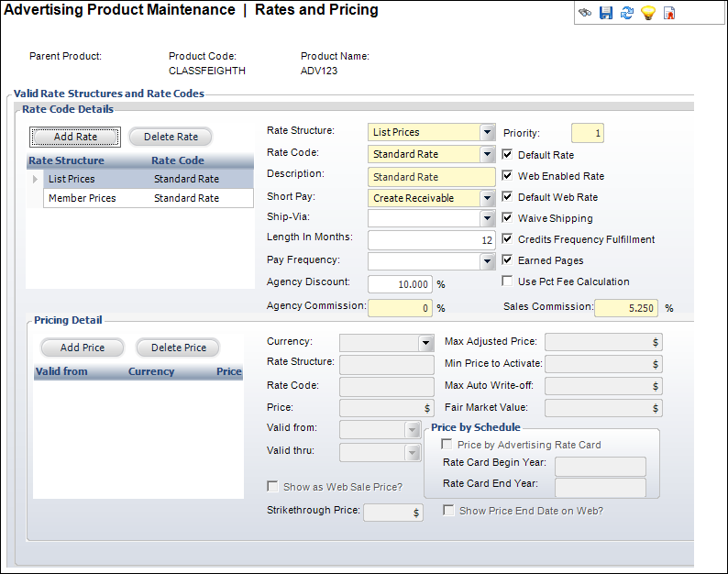Viewport: 728px width, 574px height.
Task: Click the light bulb hint icon
Action: pos(647,13)
